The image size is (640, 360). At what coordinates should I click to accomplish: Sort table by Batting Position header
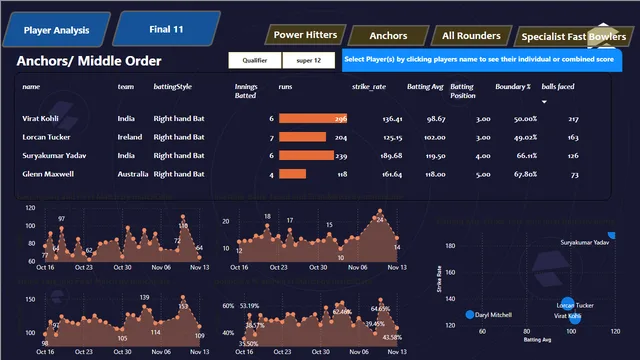463,91
